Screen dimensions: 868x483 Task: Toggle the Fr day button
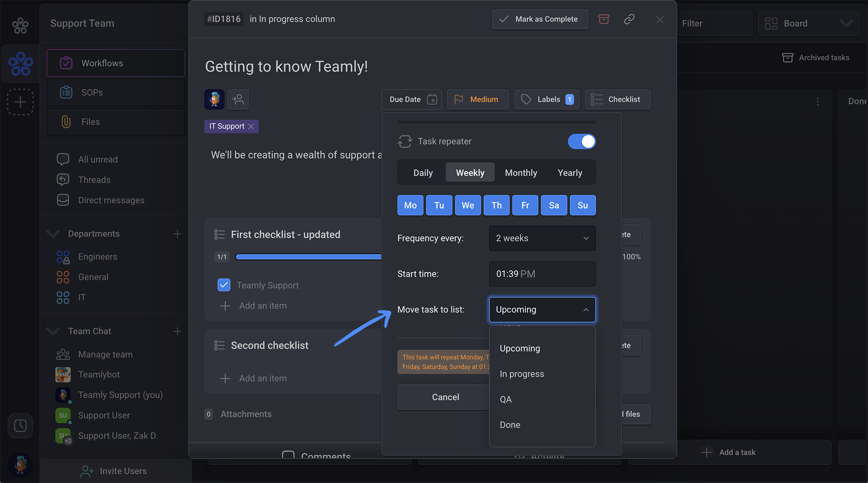(x=525, y=205)
